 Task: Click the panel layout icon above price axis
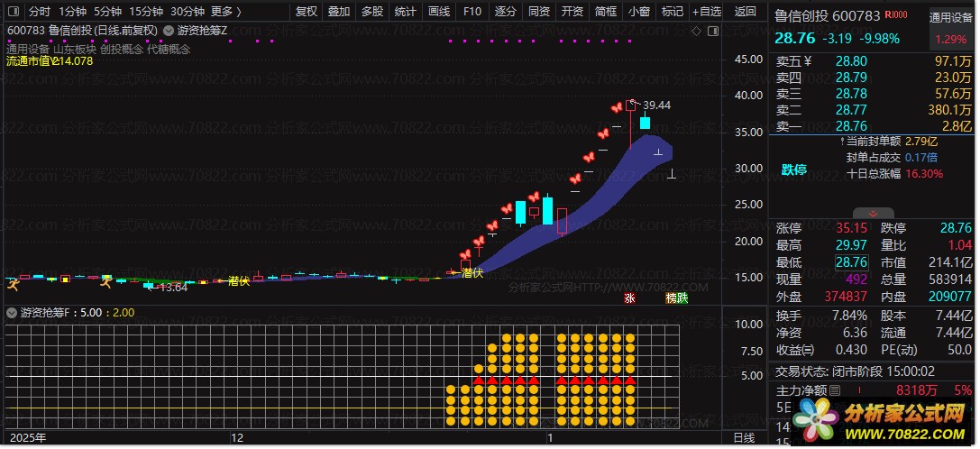tap(713, 30)
